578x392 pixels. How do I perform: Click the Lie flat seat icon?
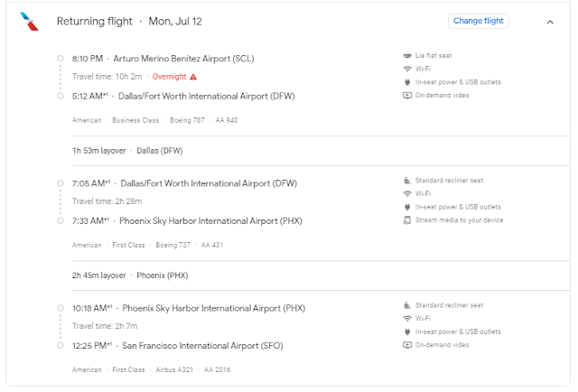click(x=407, y=56)
